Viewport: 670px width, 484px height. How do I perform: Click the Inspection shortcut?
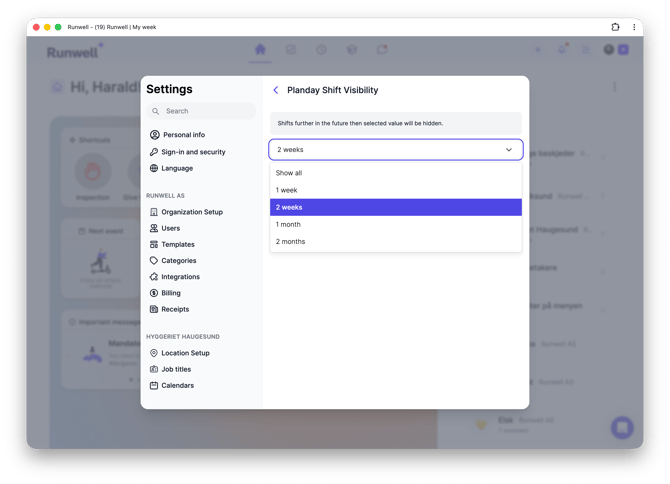tap(93, 177)
